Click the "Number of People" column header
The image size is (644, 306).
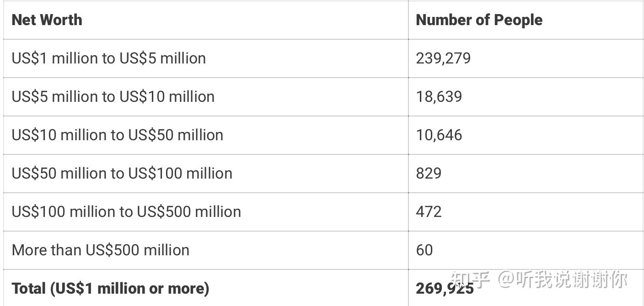click(x=479, y=20)
